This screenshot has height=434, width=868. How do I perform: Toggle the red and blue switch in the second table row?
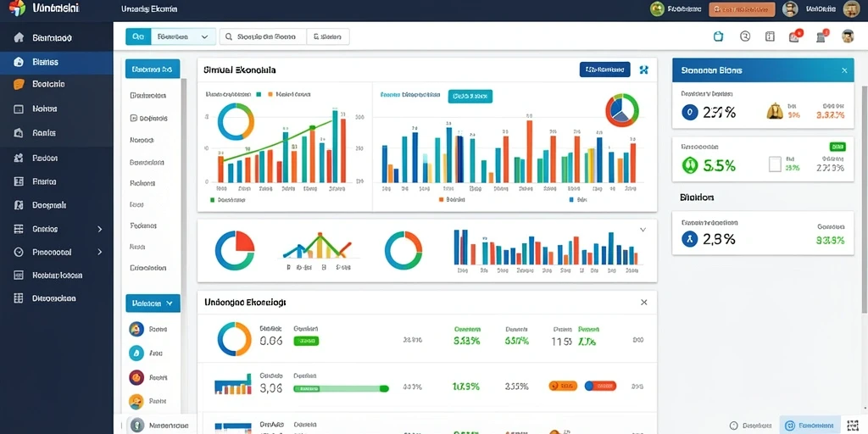(601, 386)
